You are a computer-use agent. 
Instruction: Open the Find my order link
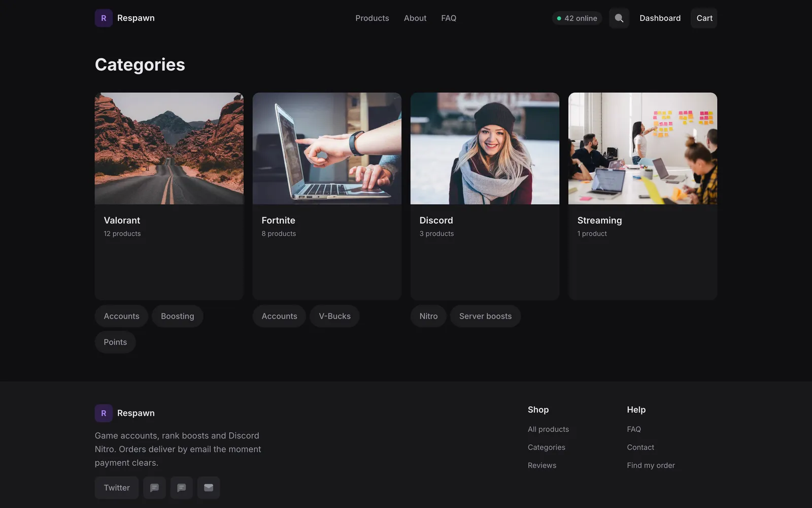click(x=651, y=465)
